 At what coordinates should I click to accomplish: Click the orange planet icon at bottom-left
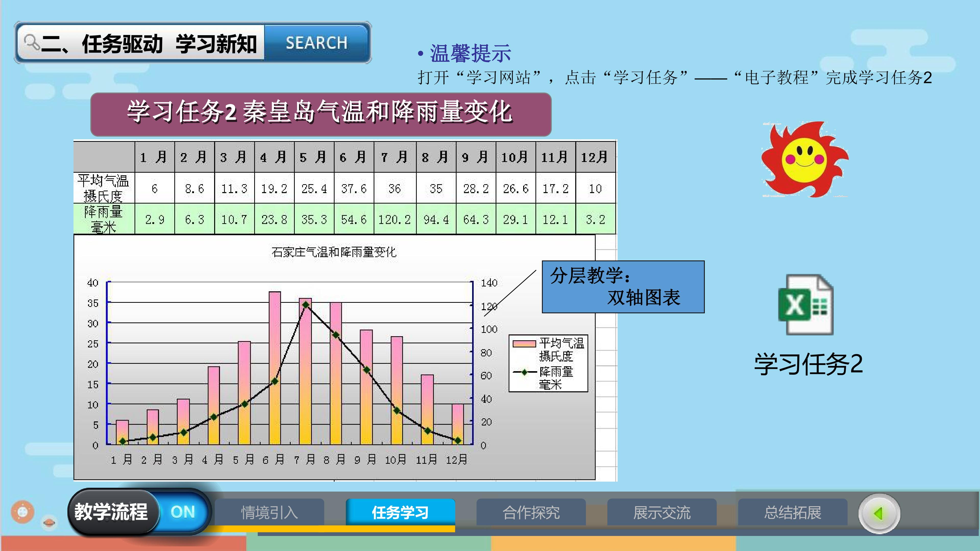[22, 511]
